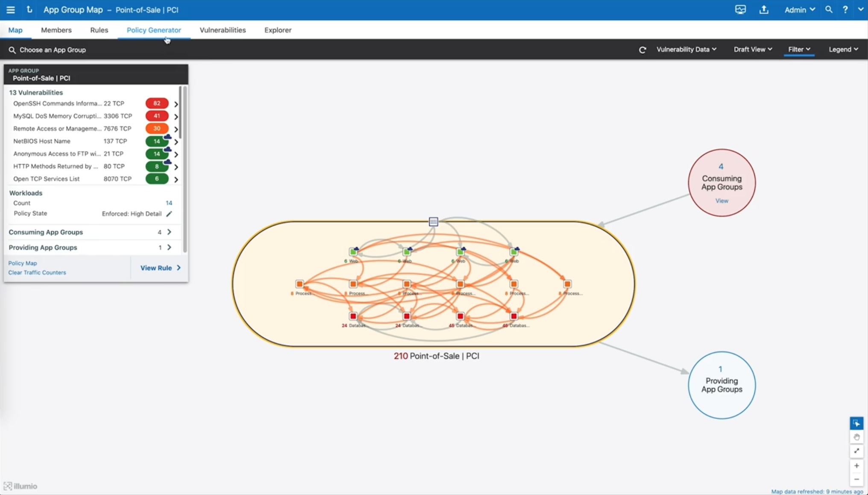Open the Draft View dropdown
The image size is (868, 495).
(x=753, y=50)
